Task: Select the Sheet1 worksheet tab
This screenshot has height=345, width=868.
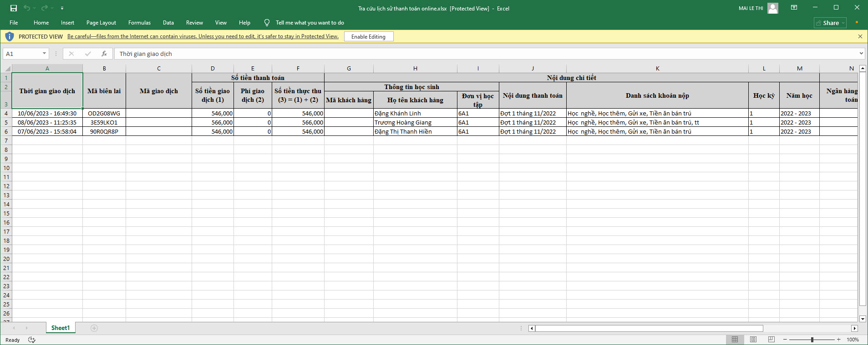Action: click(61, 328)
